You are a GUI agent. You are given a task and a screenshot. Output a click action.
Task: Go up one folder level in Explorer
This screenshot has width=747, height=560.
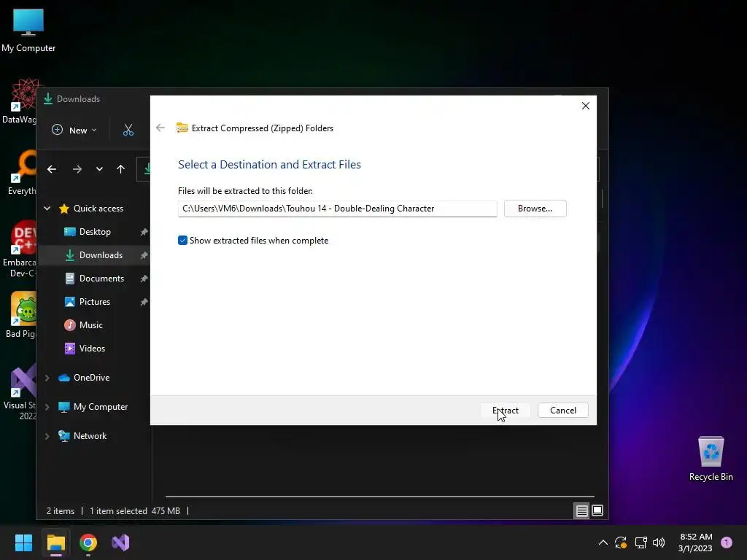coord(120,169)
